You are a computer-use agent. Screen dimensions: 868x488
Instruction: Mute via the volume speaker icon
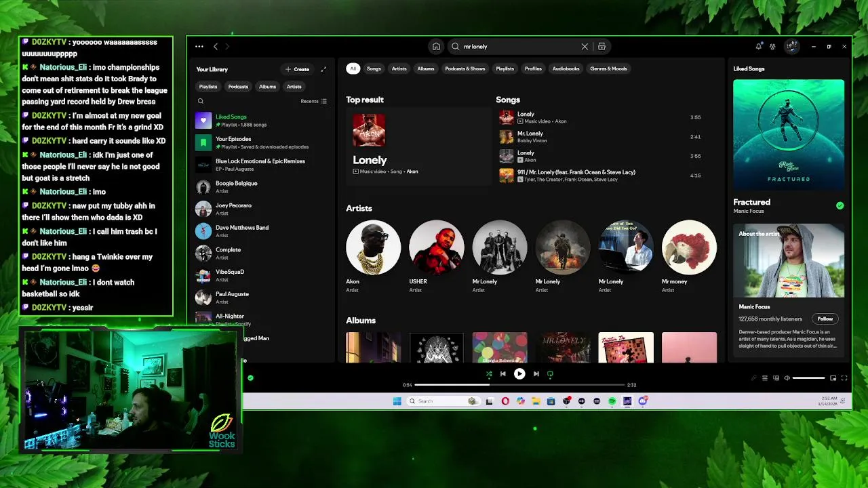tap(787, 378)
